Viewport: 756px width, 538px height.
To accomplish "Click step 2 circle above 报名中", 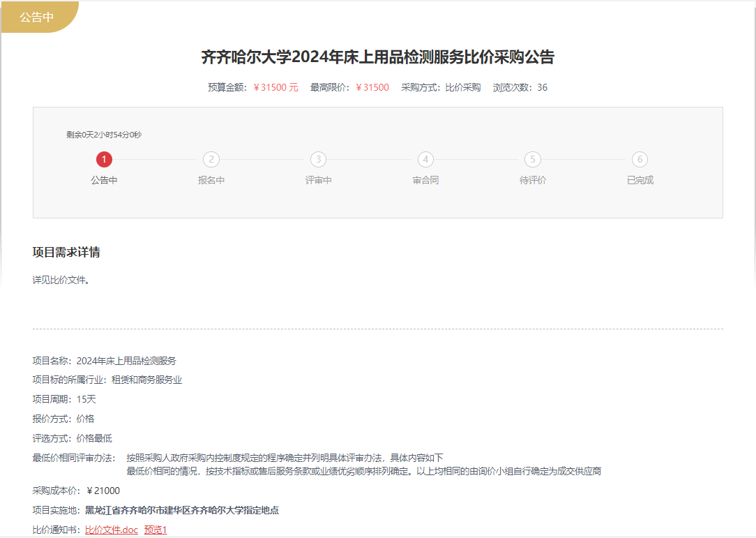I will pos(211,160).
